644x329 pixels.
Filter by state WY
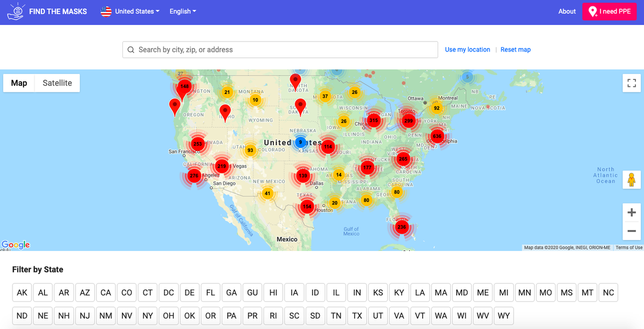click(504, 316)
